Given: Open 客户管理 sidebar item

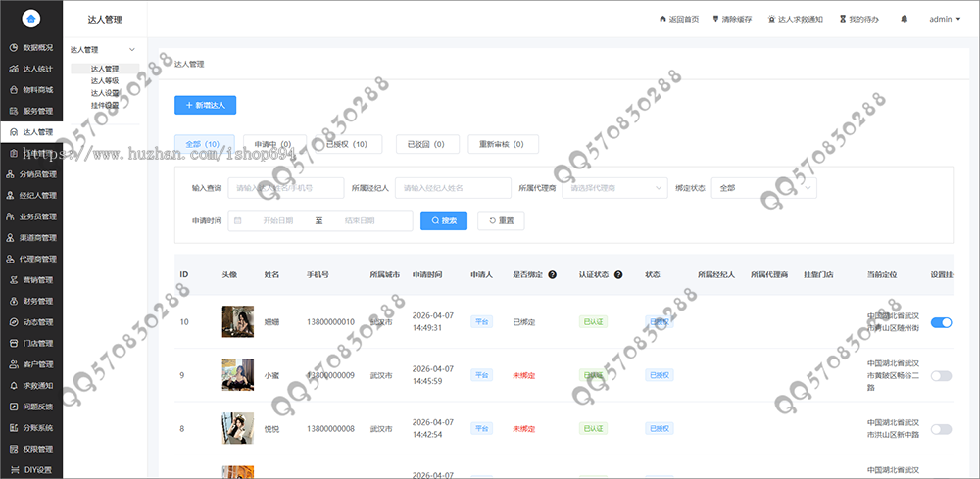Looking at the screenshot, I should pyautogui.click(x=31, y=364).
